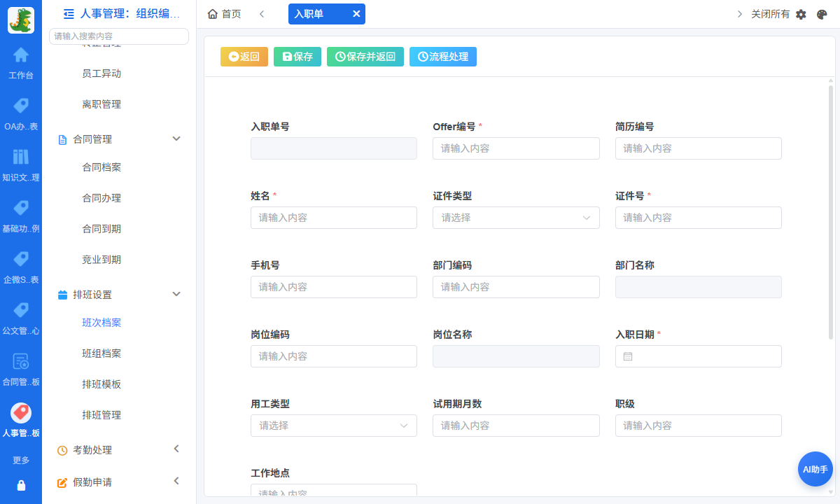Collapse the 排班设置 menu group
The height and width of the screenshot is (504, 840).
176,294
